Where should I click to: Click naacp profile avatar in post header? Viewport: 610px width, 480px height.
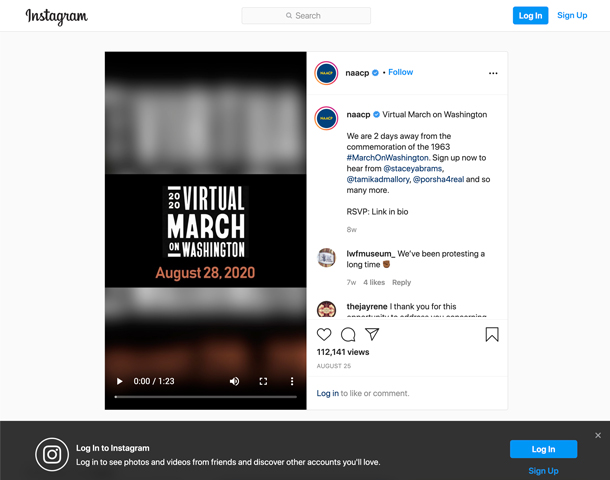coord(326,73)
